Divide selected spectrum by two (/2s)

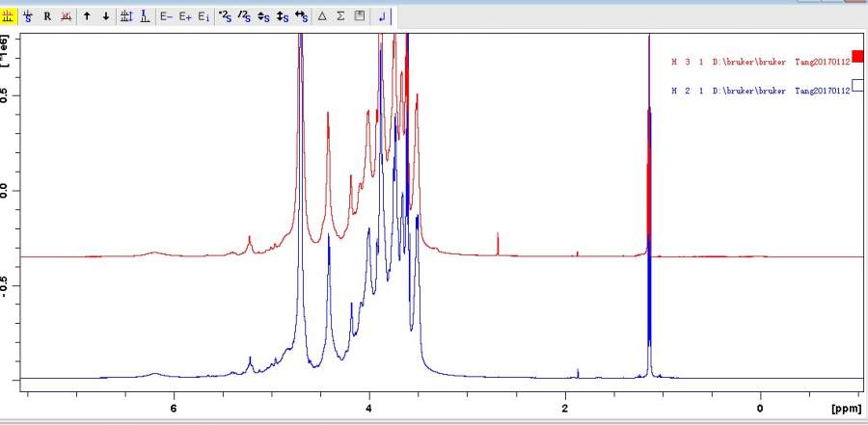coord(244,16)
